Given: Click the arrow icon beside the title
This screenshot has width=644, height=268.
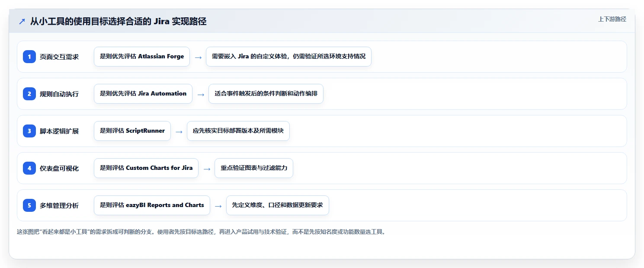Looking at the screenshot, I should tap(22, 22).
